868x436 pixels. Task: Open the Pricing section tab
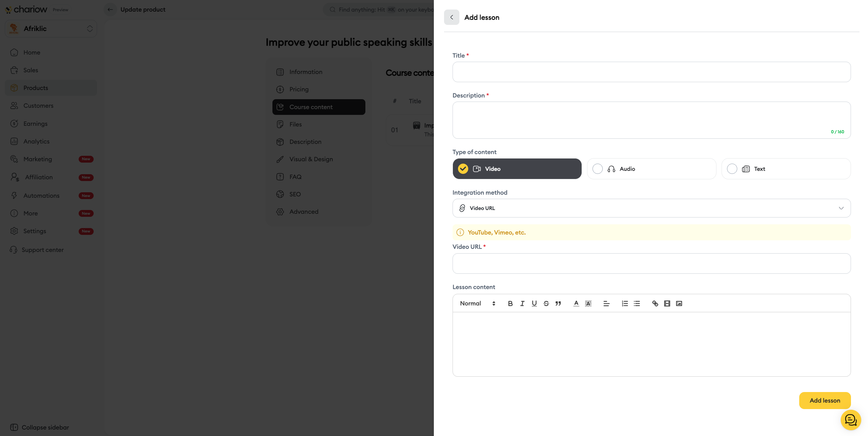(299, 89)
